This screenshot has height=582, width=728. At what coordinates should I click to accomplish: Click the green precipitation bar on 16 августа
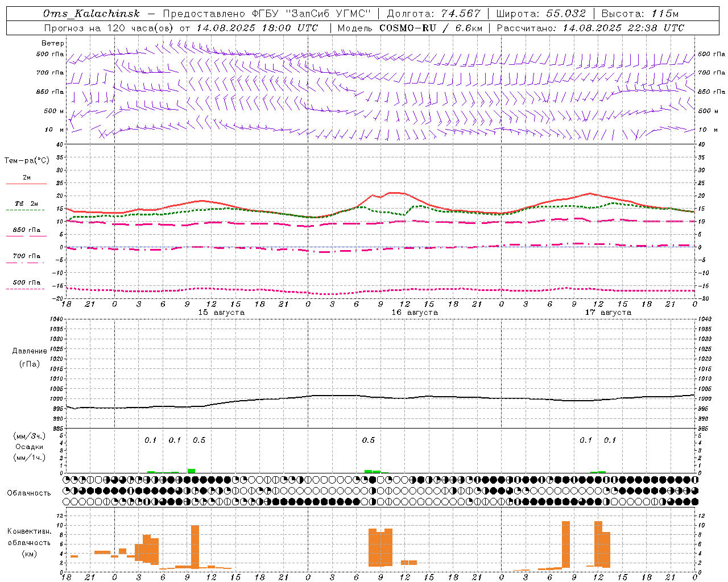click(x=373, y=471)
